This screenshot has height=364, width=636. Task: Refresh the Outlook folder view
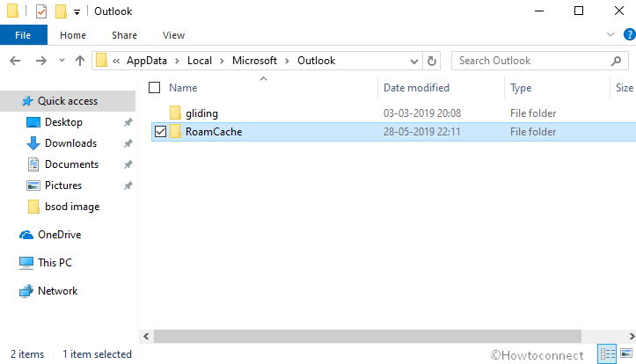432,61
